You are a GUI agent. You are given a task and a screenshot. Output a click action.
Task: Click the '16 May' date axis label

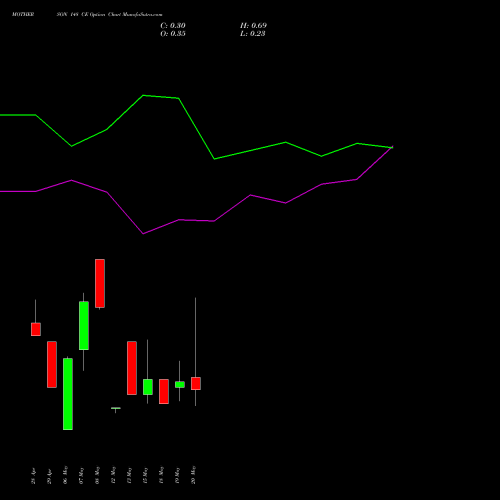click(161, 475)
